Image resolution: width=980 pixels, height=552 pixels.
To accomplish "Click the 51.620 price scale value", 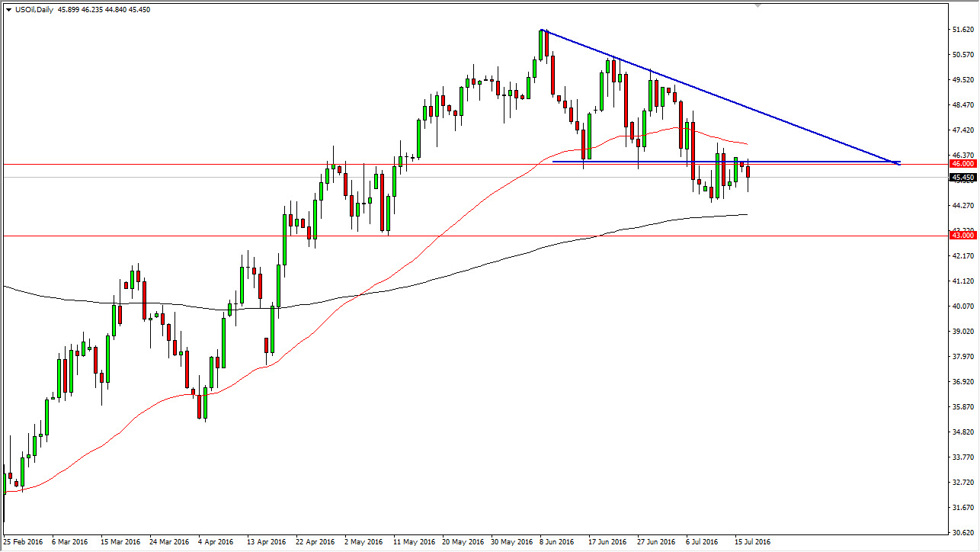I will 964,29.
